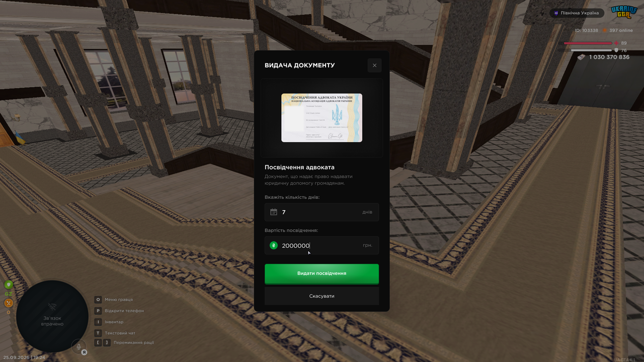The height and width of the screenshot is (362, 644).
Task: Click the 'ВИДАЧА ДОКУМЕНТУ' dialog title
Action: [x=299, y=65]
